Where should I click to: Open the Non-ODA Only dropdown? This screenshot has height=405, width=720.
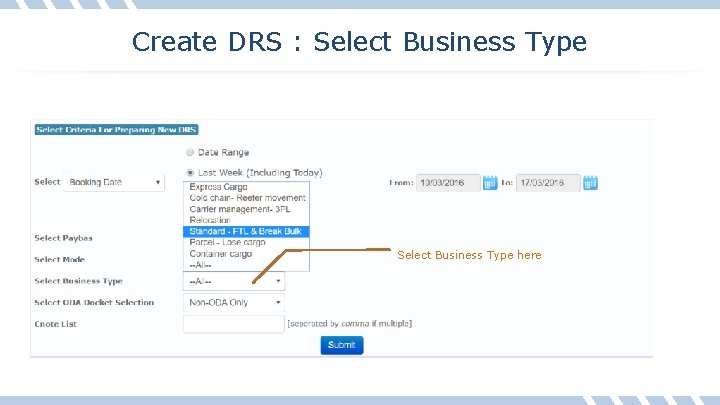click(x=234, y=303)
